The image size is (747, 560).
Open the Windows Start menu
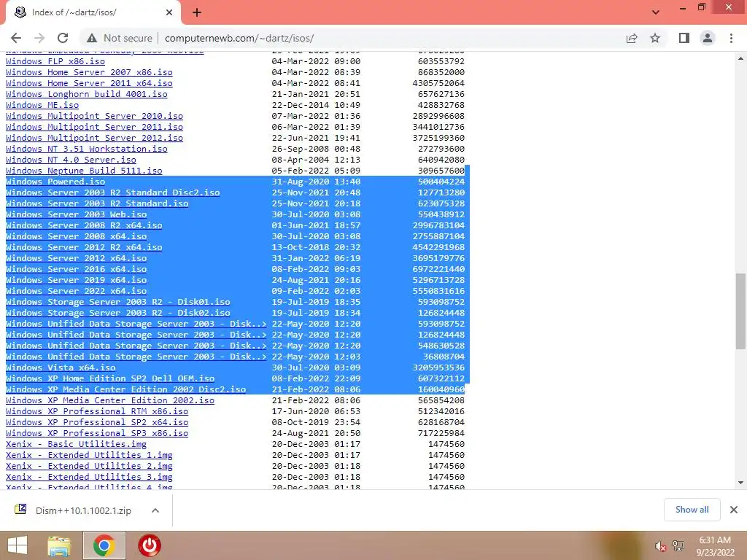pyautogui.click(x=18, y=545)
